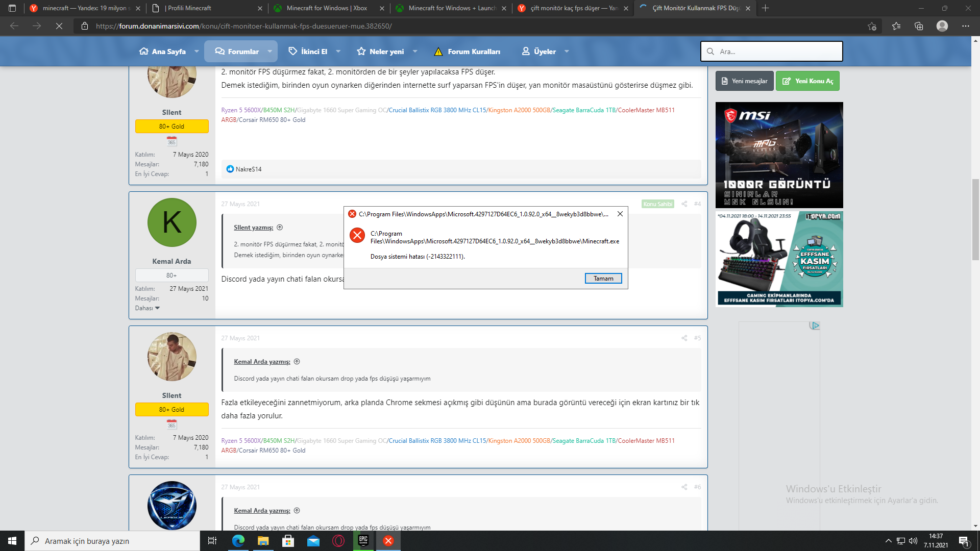Expand Neler yeni dropdown arrow
Screen dimensions: 980x551
click(x=415, y=52)
